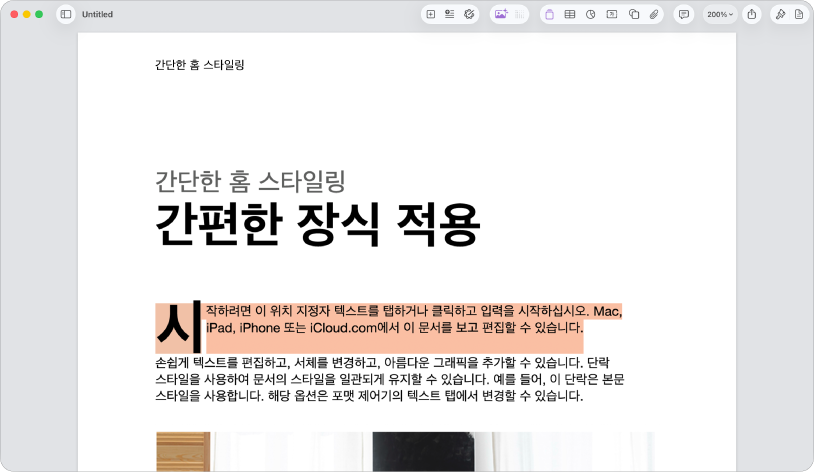
Task: Click the line starting 스타일을 사용하여 문서의
Action: [389, 379]
